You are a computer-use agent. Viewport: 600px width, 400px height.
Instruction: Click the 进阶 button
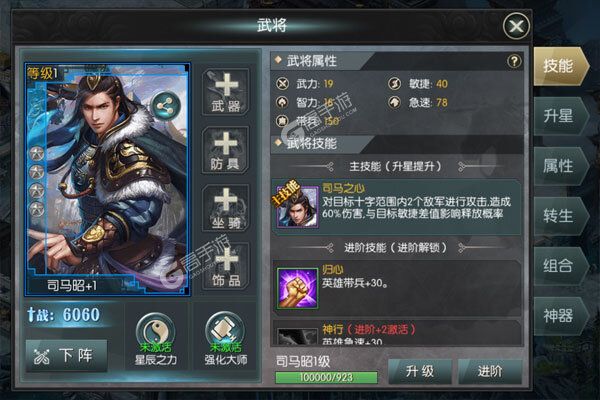490,371
